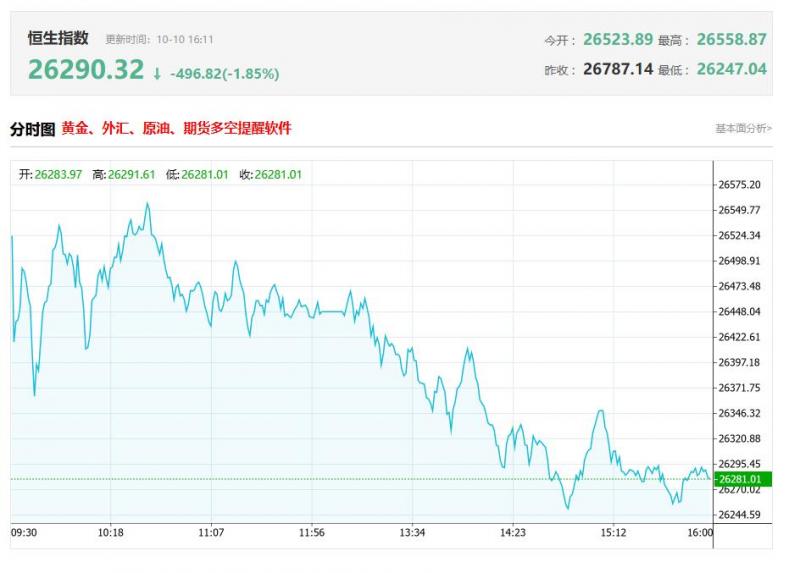This screenshot has width=800, height=573.
Task: Click the 26575.20 label on the price axis
Action: pos(739,185)
